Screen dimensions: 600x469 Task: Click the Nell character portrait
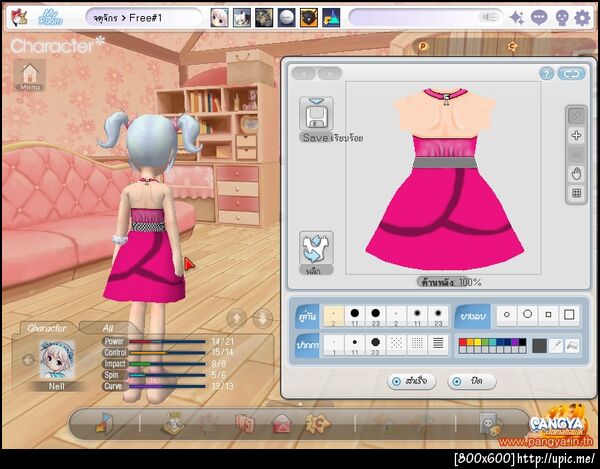pos(57,360)
